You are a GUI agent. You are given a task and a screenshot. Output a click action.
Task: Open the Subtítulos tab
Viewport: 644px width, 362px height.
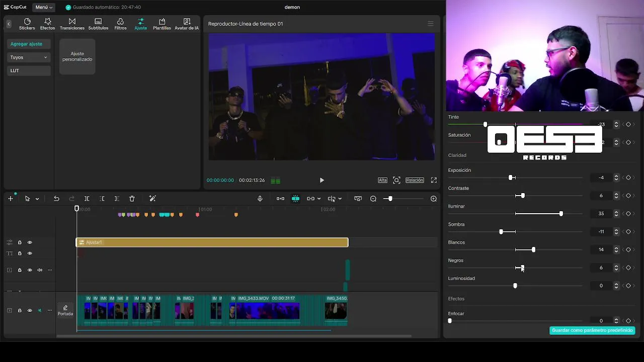pyautogui.click(x=98, y=24)
